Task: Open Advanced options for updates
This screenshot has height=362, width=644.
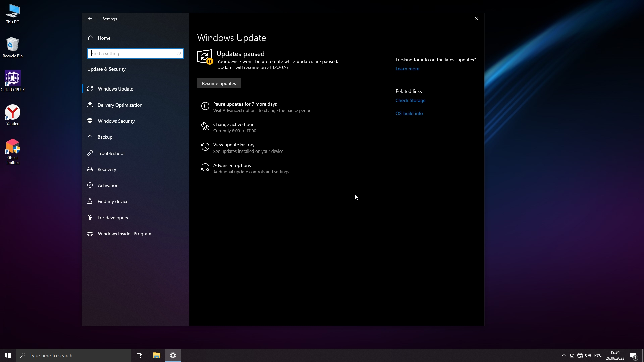Action: point(232,166)
